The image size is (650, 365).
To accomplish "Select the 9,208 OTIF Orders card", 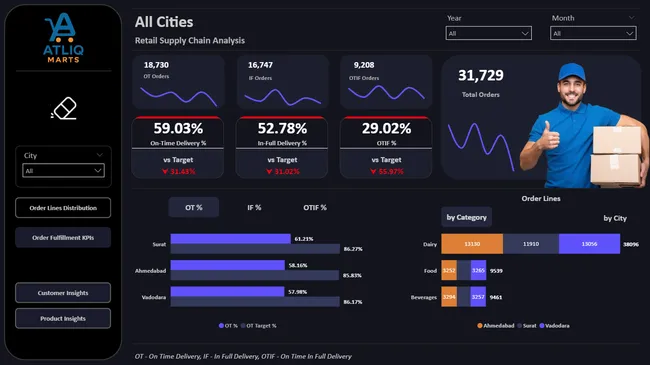I will [386, 82].
